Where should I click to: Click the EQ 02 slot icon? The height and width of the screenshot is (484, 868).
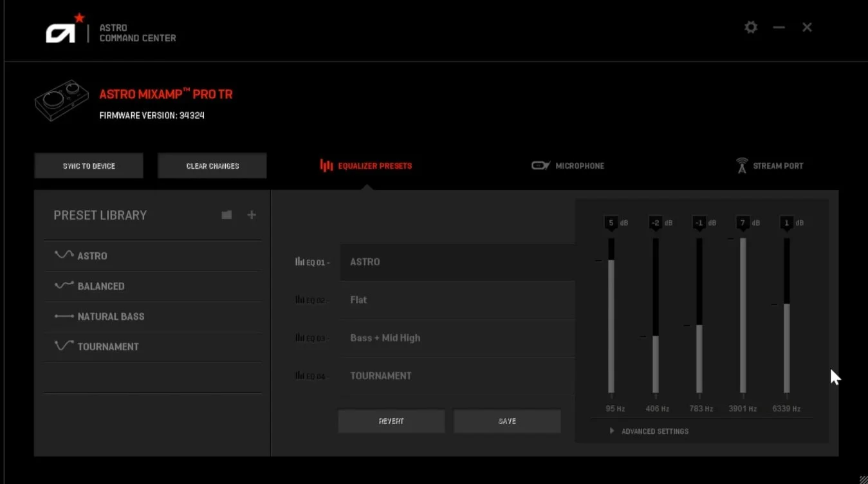point(299,299)
